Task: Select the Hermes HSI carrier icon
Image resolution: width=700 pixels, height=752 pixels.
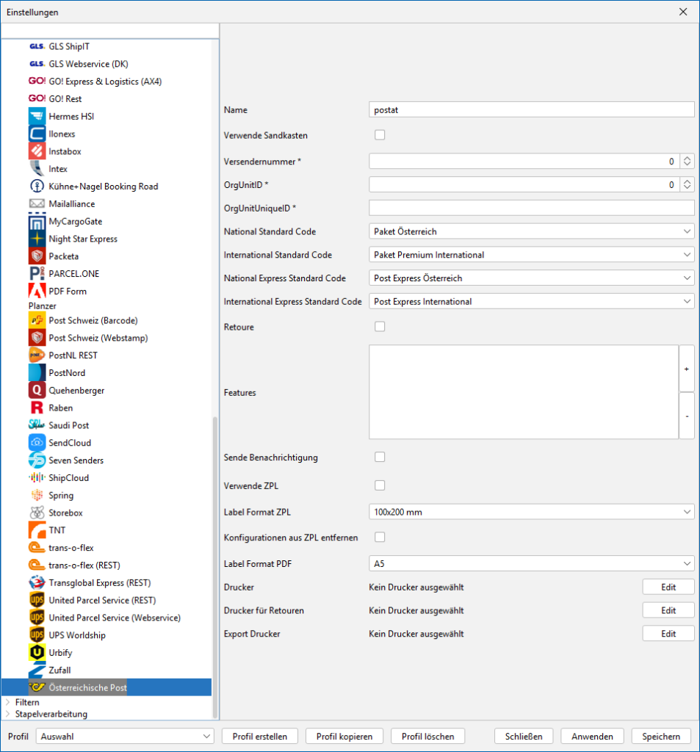Action: 37,117
